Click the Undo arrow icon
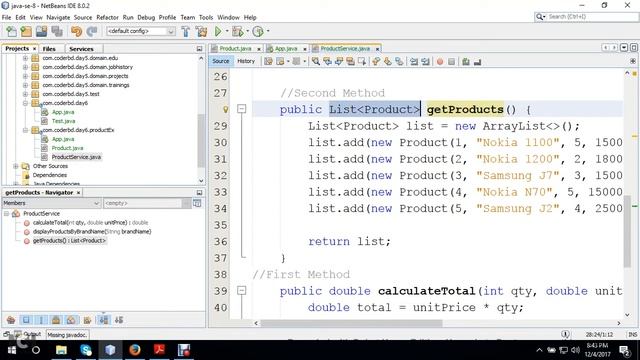 [76, 31]
